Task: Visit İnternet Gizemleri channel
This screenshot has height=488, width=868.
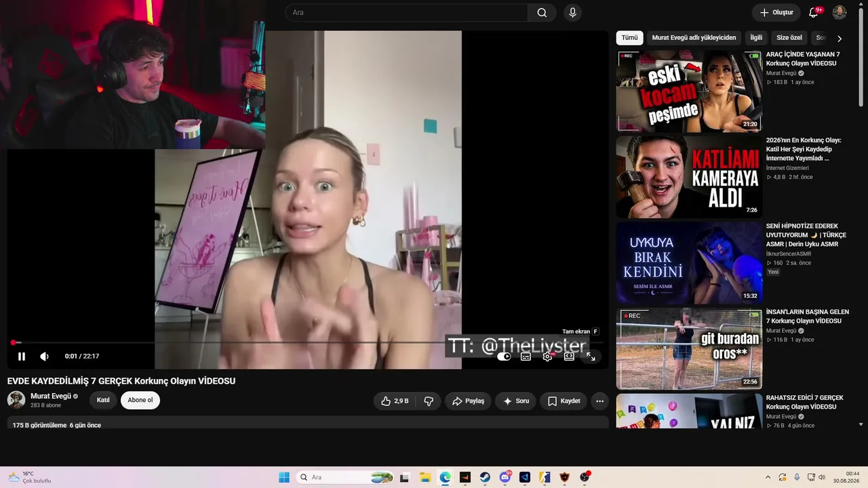Action: (x=787, y=168)
